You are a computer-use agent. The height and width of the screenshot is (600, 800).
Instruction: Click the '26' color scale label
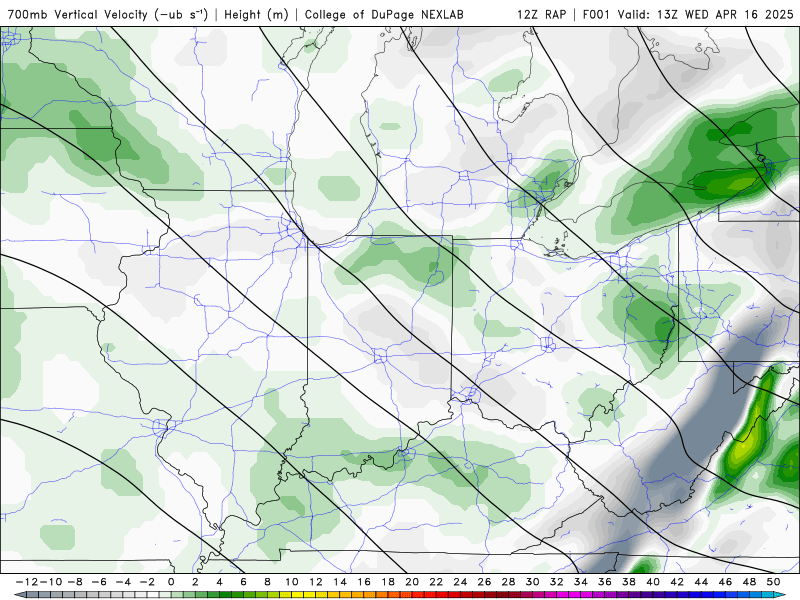[x=484, y=582]
